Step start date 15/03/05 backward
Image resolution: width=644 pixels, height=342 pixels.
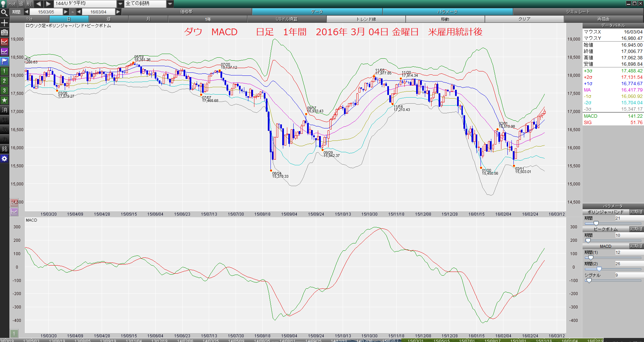tap(27, 12)
